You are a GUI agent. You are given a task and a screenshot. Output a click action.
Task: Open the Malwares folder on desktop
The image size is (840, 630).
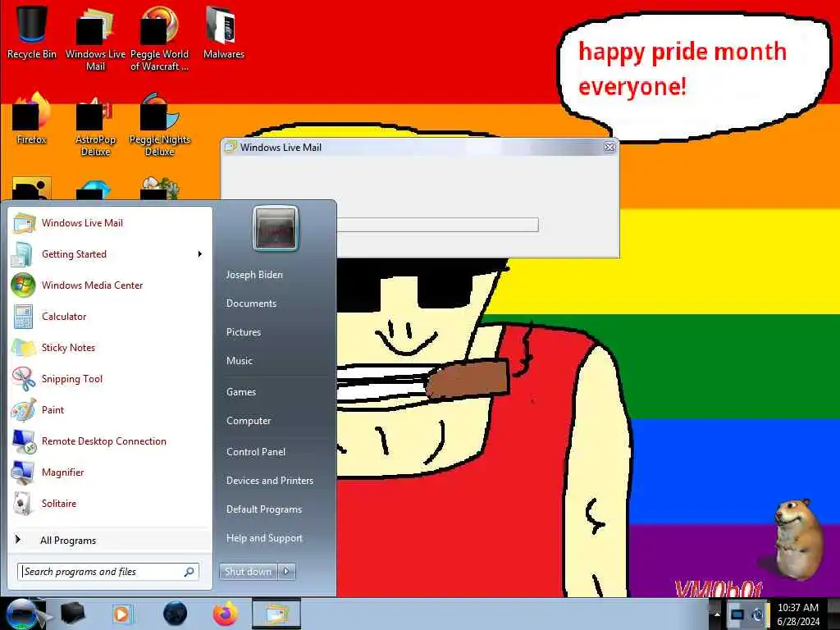pos(223,32)
